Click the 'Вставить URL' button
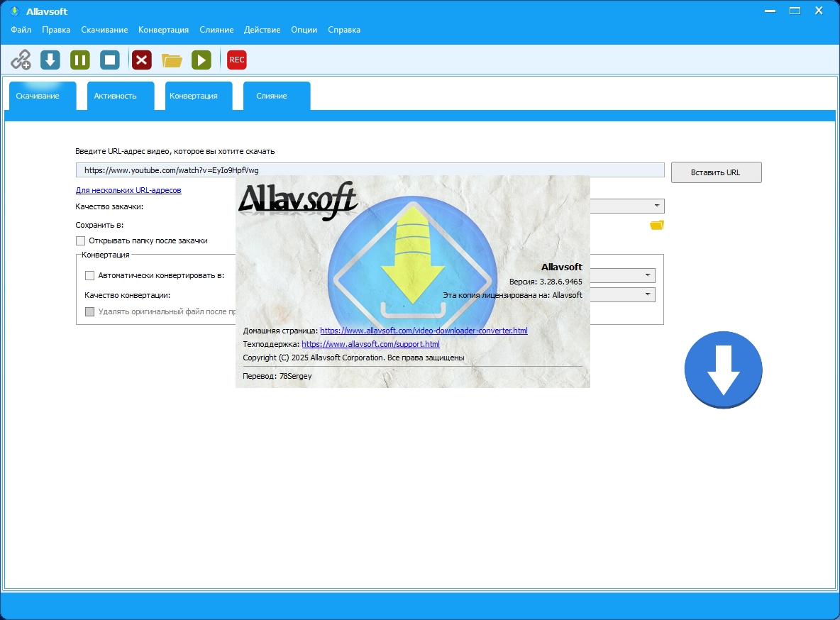The height and width of the screenshot is (620, 840). coord(717,172)
